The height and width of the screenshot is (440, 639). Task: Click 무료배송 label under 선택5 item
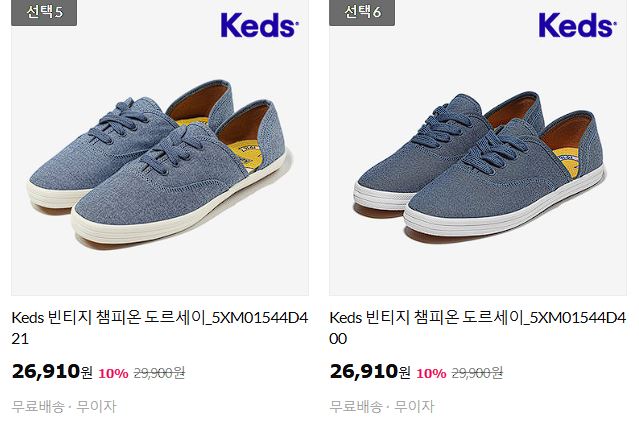[x=38, y=406]
